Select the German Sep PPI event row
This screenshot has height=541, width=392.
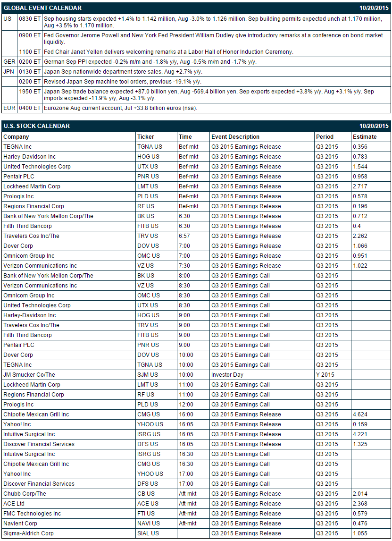[196, 62]
